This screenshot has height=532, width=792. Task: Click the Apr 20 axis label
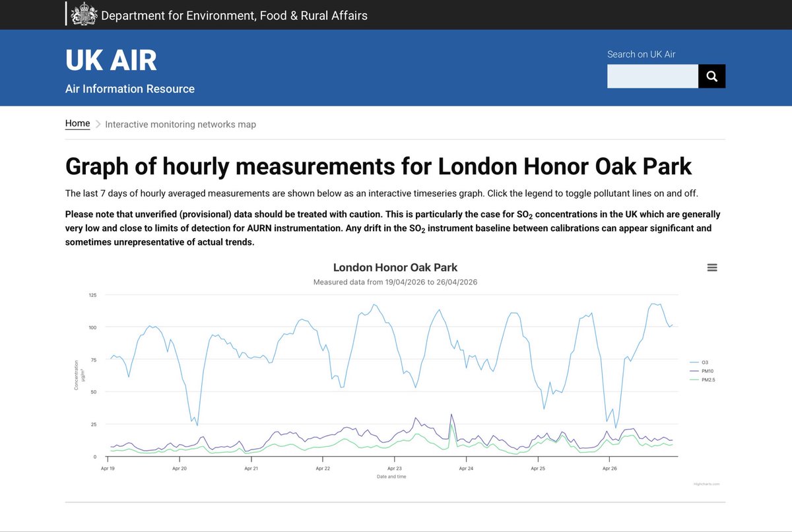click(x=180, y=469)
